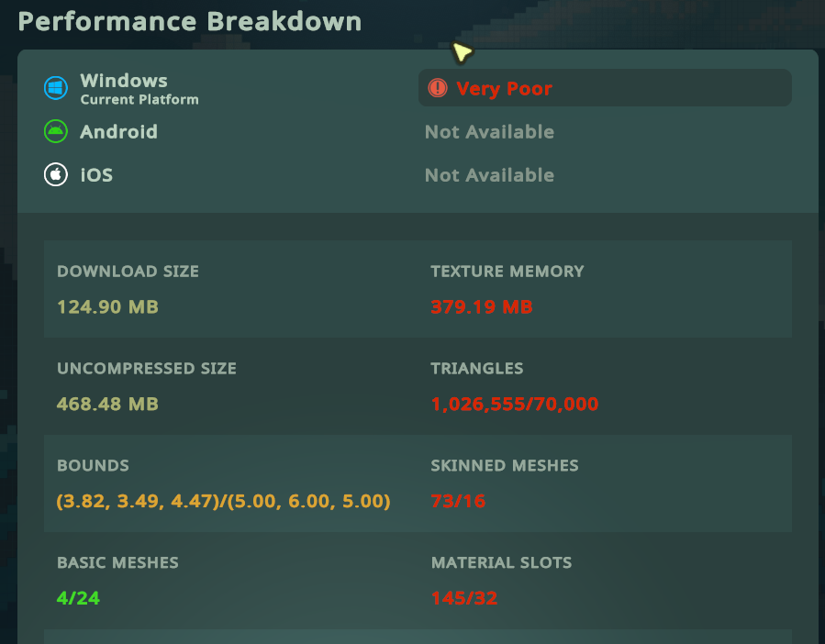Click the Android platform icon
Image resolution: width=825 pixels, height=644 pixels.
(x=56, y=131)
